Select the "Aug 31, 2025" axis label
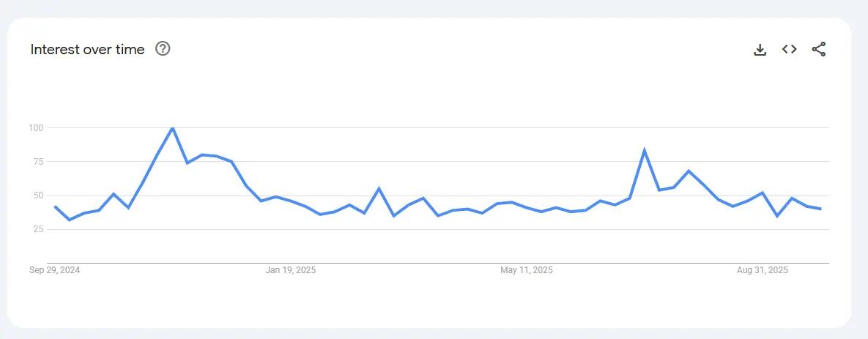Screen dimensions: 868x339 tap(763, 270)
